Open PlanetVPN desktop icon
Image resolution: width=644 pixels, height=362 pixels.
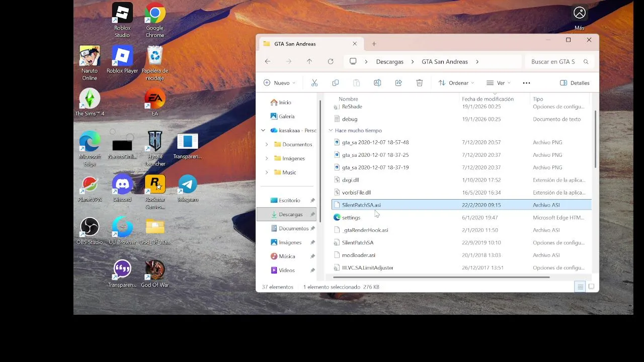pyautogui.click(x=90, y=188)
